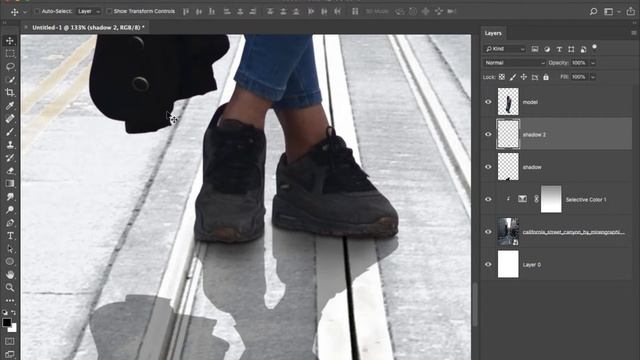The height and width of the screenshot is (360, 640).
Task: Lock layer position
Action: 524,77
